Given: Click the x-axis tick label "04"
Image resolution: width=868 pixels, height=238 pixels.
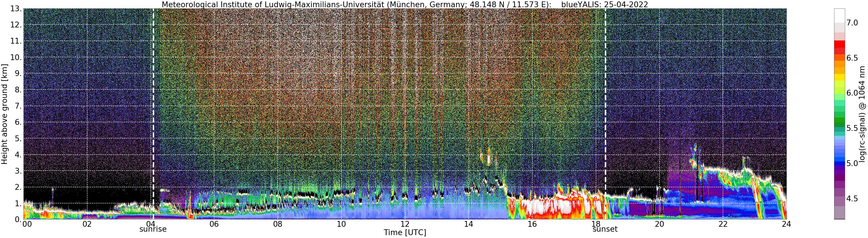Looking at the screenshot, I should (151, 224).
